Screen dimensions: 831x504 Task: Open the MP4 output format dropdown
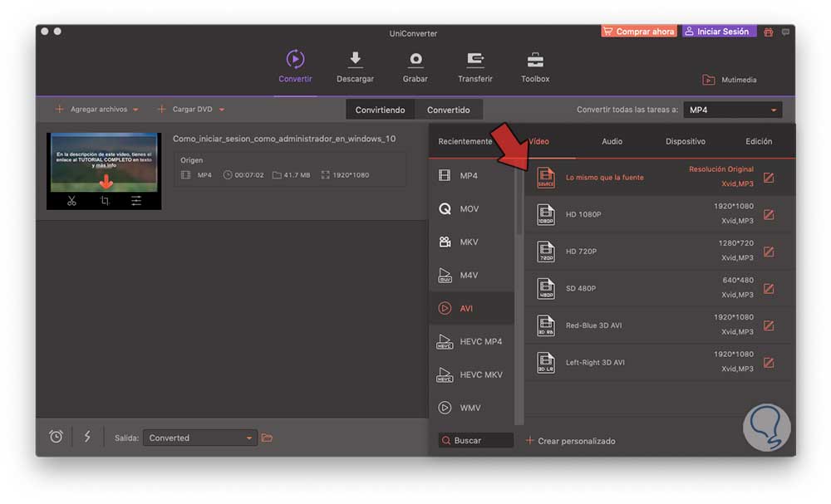click(x=732, y=110)
